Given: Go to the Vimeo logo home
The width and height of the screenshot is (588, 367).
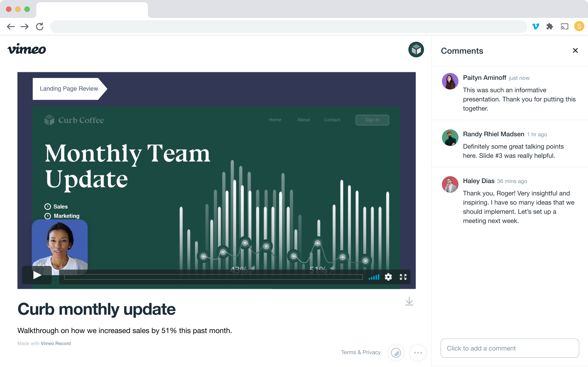Looking at the screenshot, I should 27,49.
